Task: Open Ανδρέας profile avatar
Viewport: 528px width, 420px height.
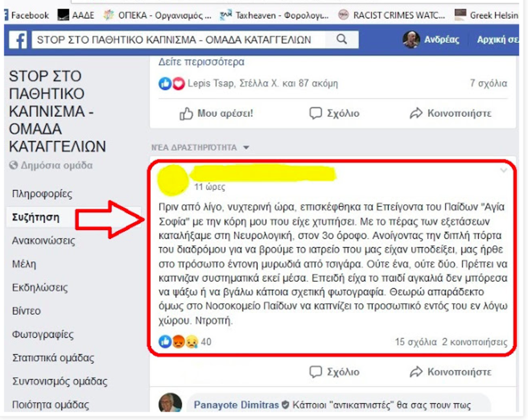Action: (x=411, y=40)
